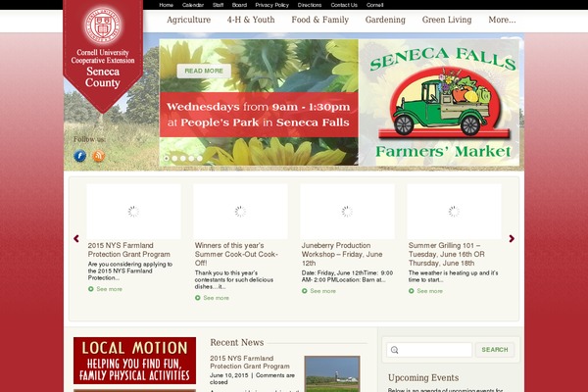Screen dimensions: 588x392
Task: Open the Staff page link
Action: coord(218,5)
